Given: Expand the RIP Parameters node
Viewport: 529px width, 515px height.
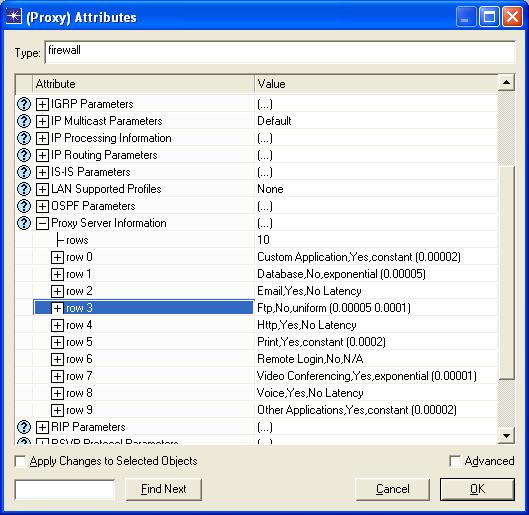Looking at the screenshot, I should [42, 427].
